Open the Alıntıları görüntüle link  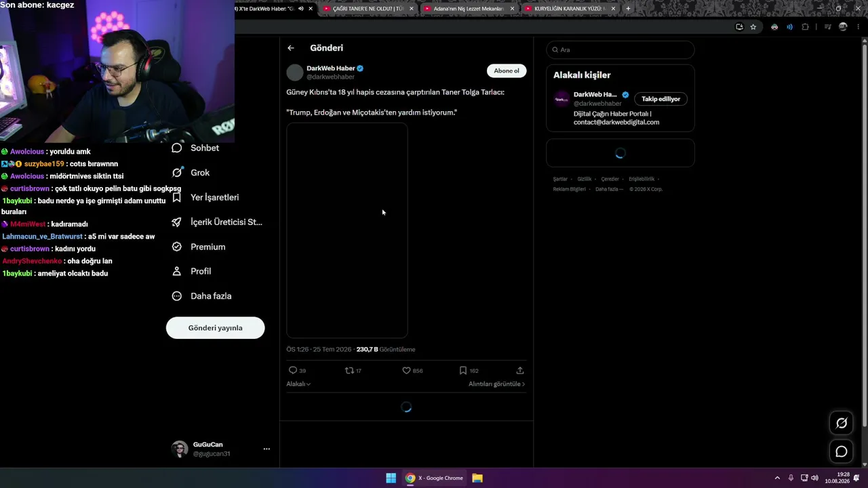click(496, 384)
